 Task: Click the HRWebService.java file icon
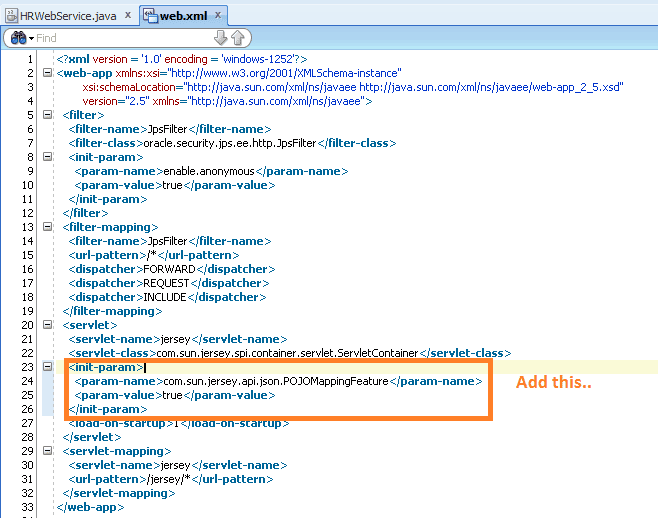pyautogui.click(x=11, y=16)
